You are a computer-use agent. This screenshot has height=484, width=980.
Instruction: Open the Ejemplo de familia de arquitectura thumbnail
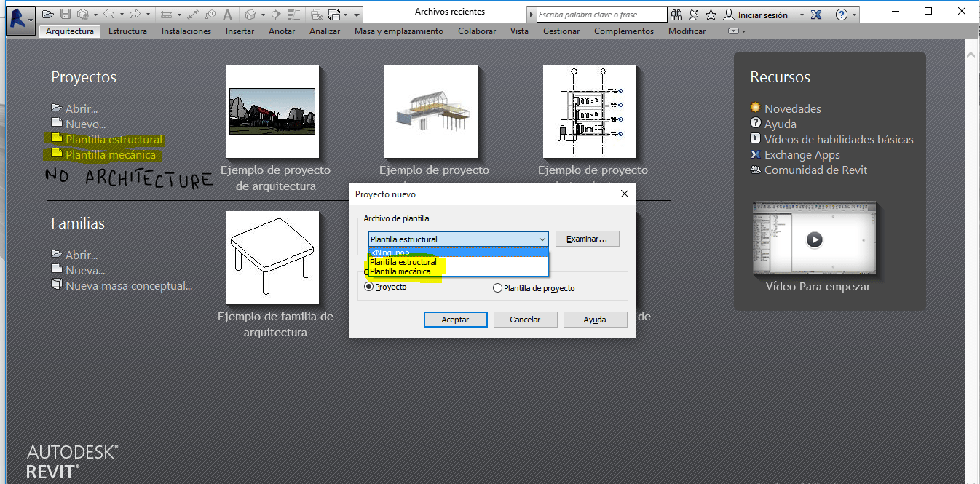[272, 258]
